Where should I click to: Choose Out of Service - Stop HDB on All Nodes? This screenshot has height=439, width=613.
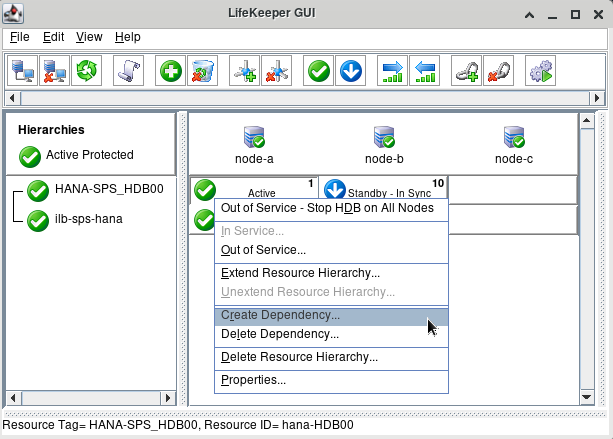331,208
